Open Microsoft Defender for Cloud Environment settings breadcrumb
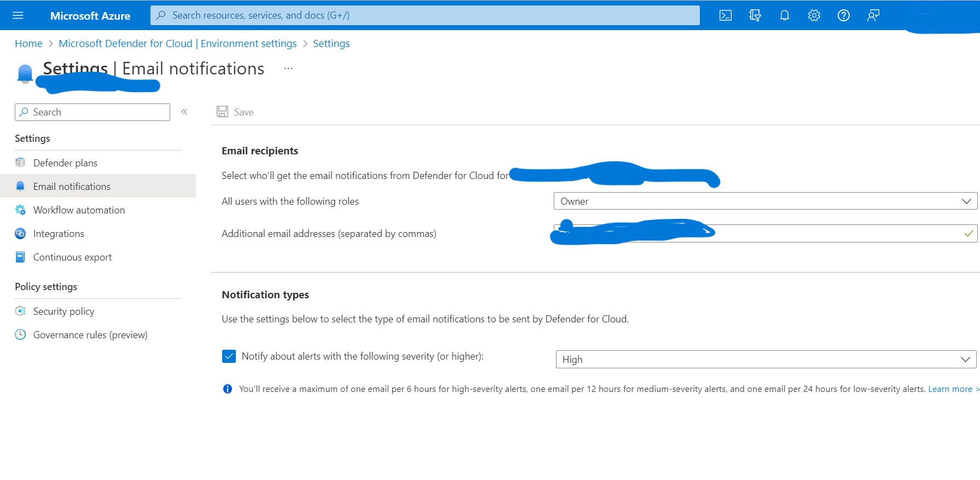The image size is (980, 480). (x=178, y=43)
